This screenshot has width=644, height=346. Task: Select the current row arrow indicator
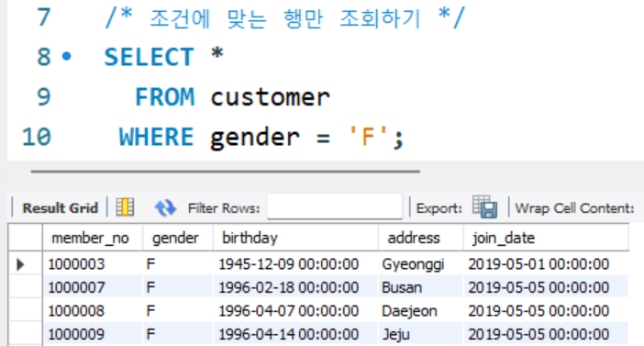[x=19, y=264]
